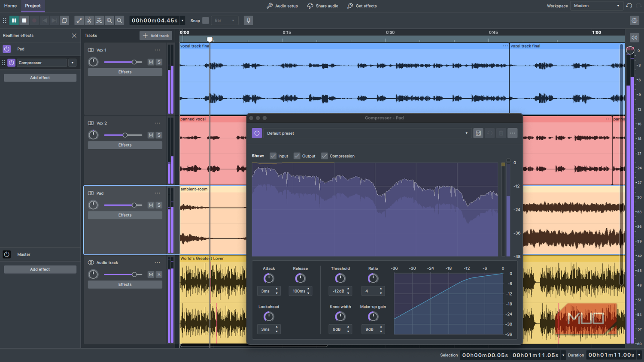Click the Add track button

point(155,36)
